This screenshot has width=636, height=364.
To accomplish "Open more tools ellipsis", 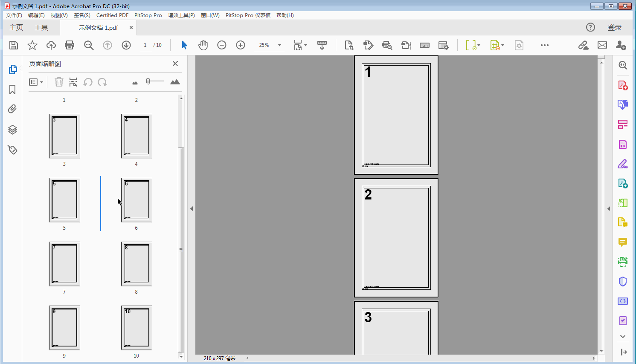I will tap(545, 45).
